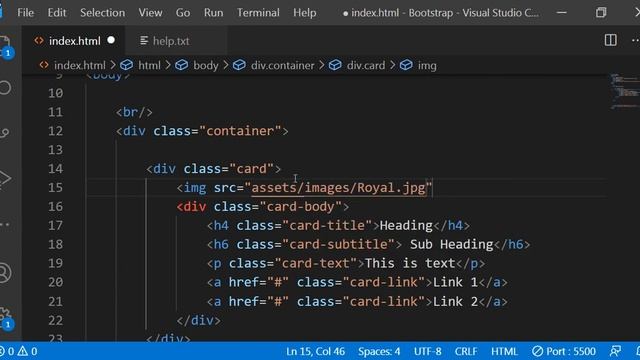The height and width of the screenshot is (360, 640).
Task: Click line number 15 in gutter
Action: pyautogui.click(x=56, y=188)
